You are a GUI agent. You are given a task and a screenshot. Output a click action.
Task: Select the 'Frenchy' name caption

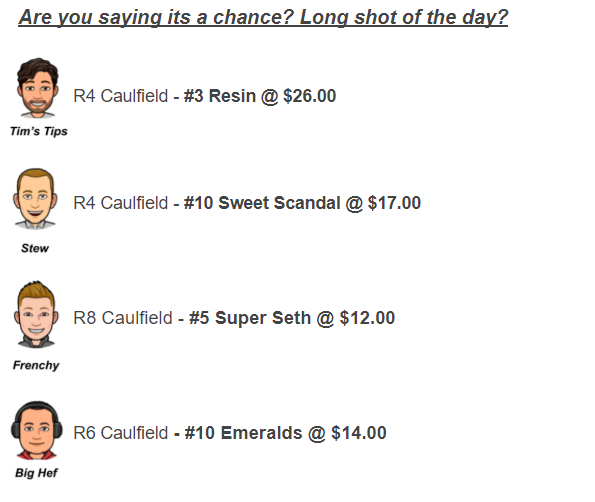pos(36,365)
